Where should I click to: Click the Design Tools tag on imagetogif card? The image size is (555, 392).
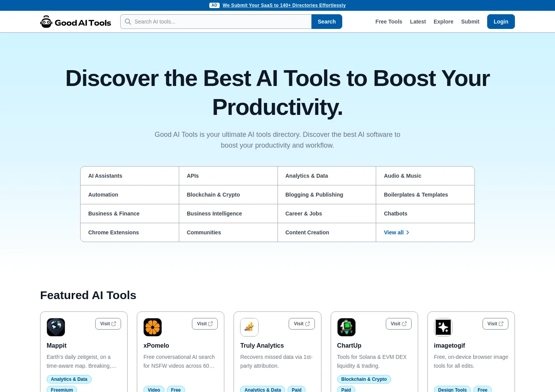[452, 389]
